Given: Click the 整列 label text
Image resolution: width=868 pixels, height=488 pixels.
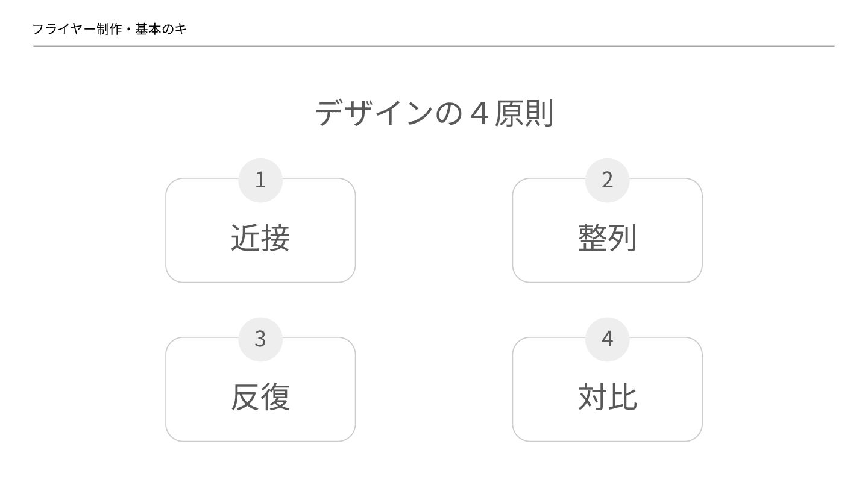Looking at the screenshot, I should tap(607, 237).
